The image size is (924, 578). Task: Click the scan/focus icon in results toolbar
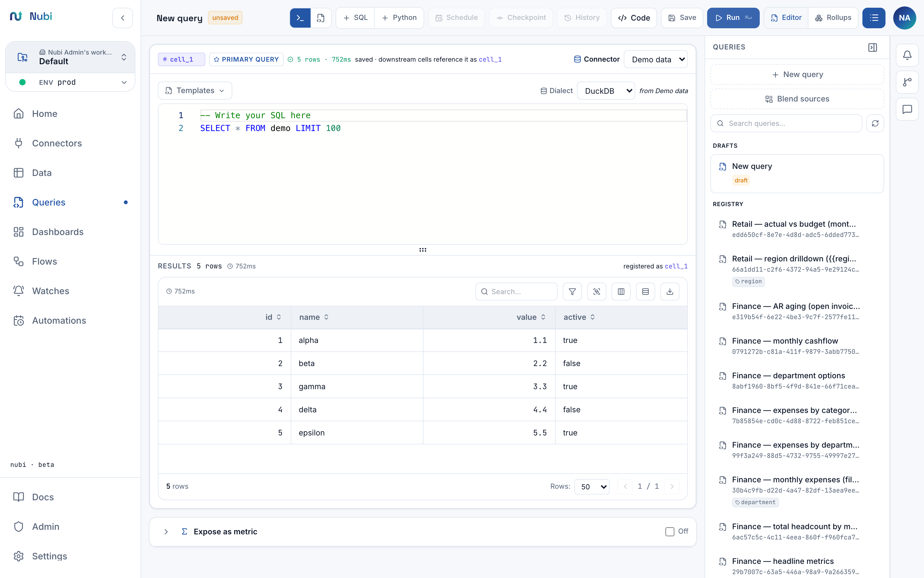597,292
